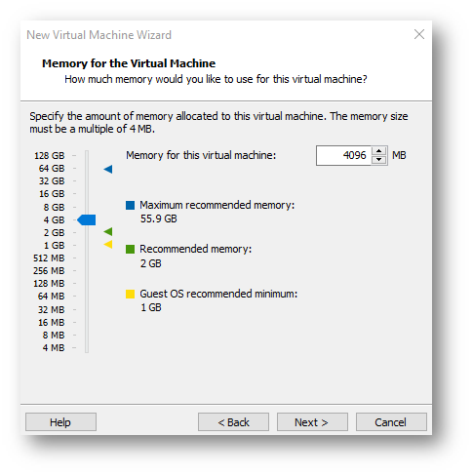Return to the previous wizard page with Back
This screenshot has width=473, height=476.
(233, 422)
